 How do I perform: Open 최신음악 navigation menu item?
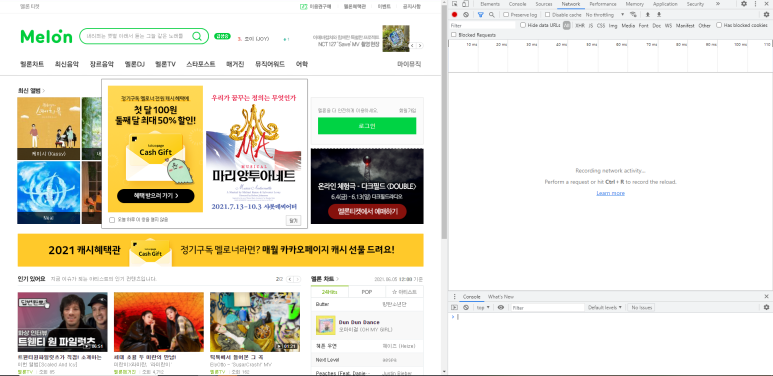pyautogui.click(x=67, y=64)
